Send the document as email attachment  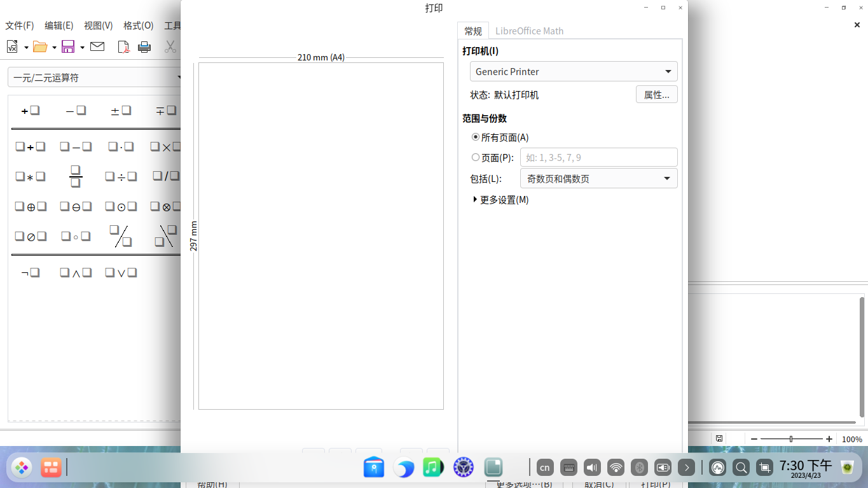click(x=97, y=46)
